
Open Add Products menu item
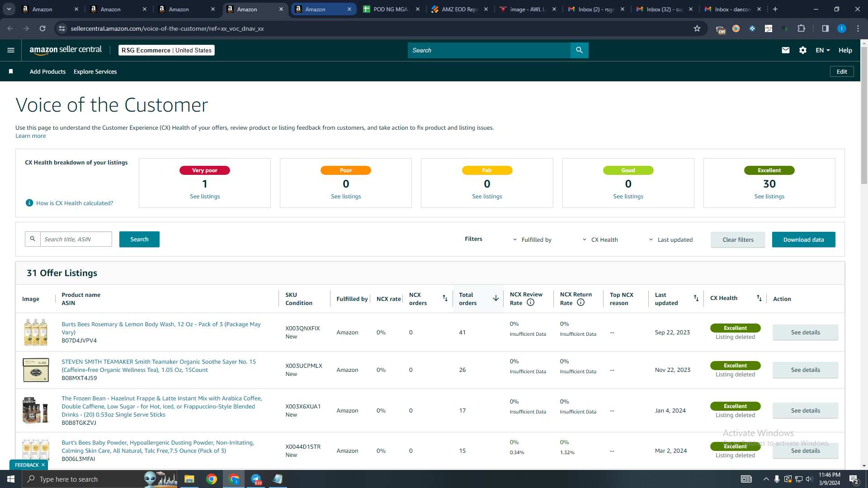47,71
